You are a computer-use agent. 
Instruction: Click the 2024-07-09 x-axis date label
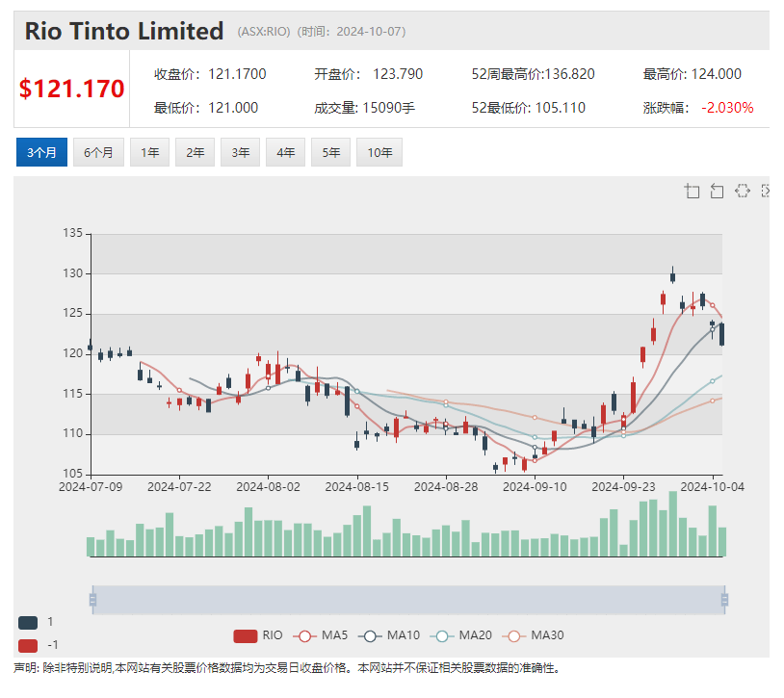tap(91, 487)
